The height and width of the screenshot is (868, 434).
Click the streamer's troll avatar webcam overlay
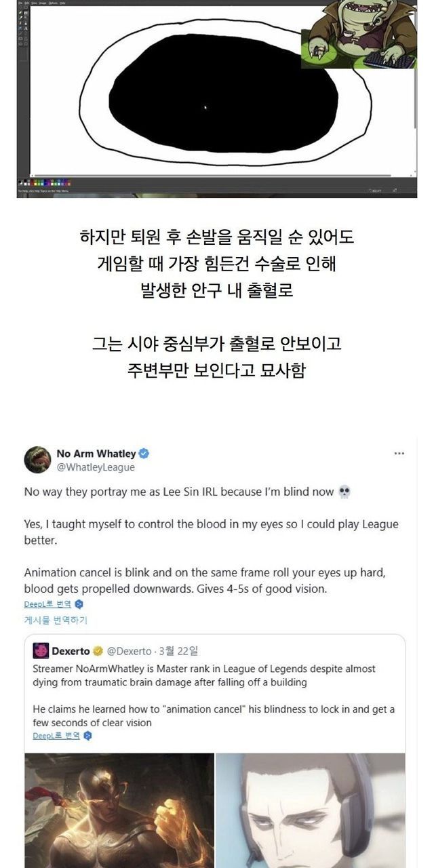click(358, 34)
